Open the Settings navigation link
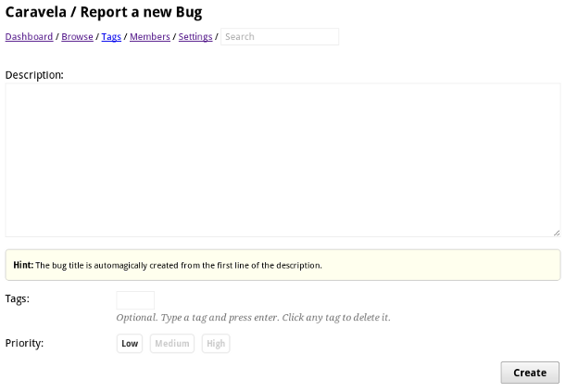Screen dimensions: 566x392 point(195,37)
